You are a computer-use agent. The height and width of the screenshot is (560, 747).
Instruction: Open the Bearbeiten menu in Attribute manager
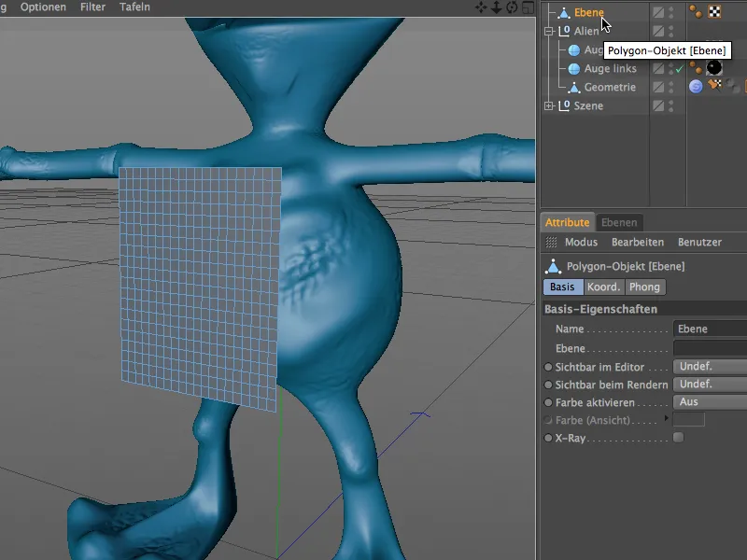[638, 243]
